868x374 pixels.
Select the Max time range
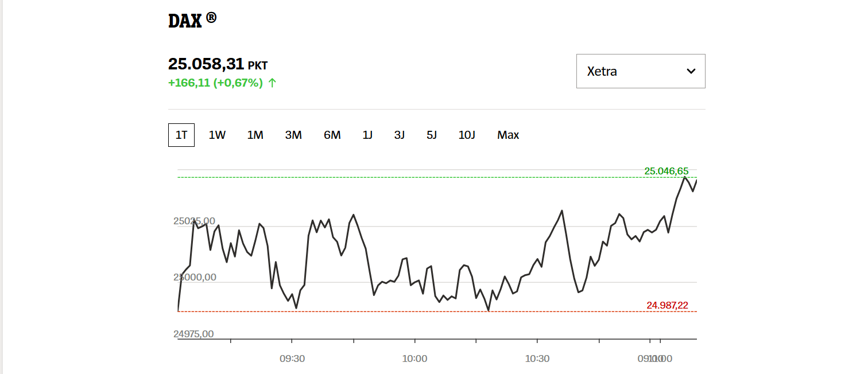[x=507, y=135]
